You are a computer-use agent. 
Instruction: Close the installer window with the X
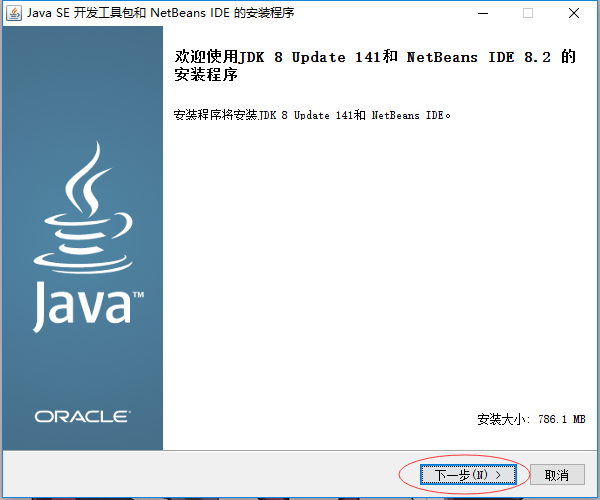click(574, 13)
